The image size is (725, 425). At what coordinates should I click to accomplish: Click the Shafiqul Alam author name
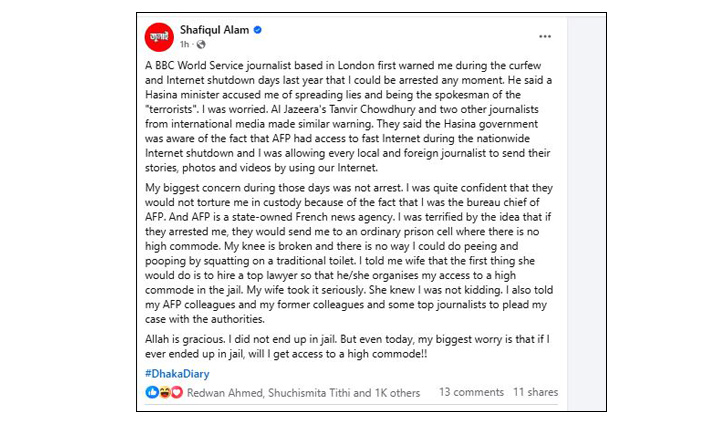[214, 30]
